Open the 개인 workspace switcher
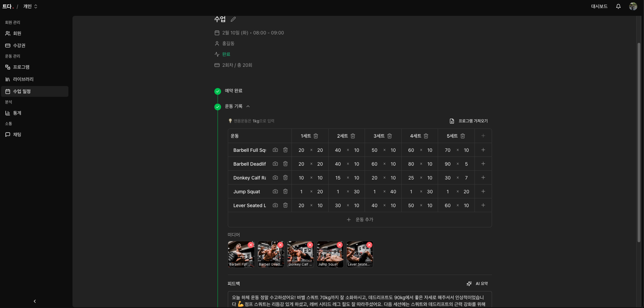 pyautogui.click(x=30, y=6)
